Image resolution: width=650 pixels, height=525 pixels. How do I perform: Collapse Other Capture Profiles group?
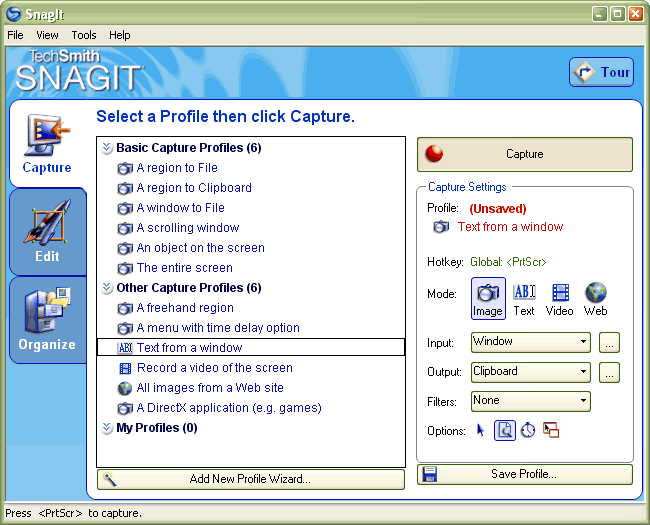(107, 288)
